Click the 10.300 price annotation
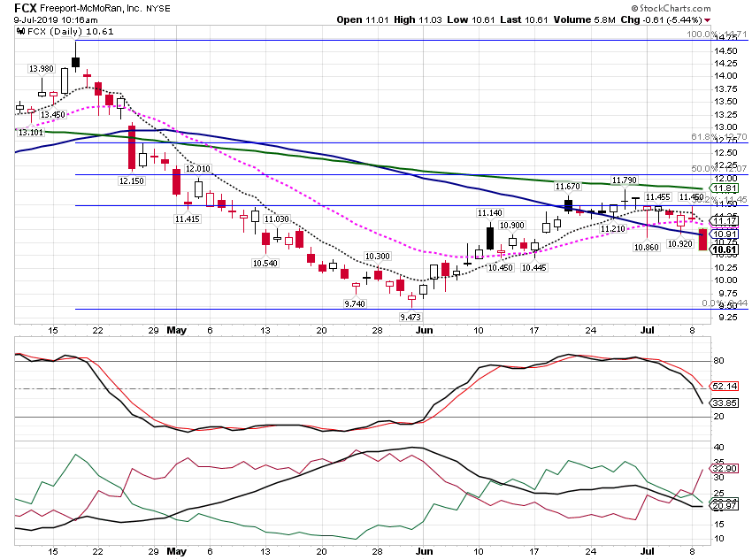The image size is (752, 560). (378, 256)
